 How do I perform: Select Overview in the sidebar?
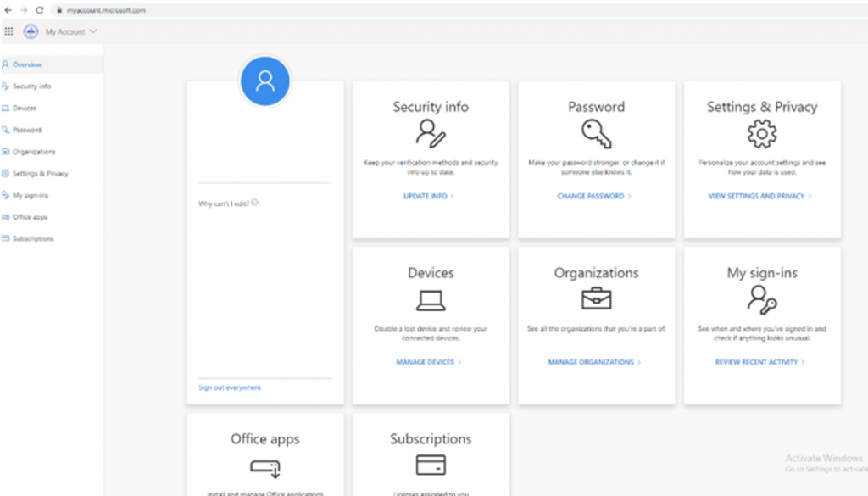click(26, 64)
